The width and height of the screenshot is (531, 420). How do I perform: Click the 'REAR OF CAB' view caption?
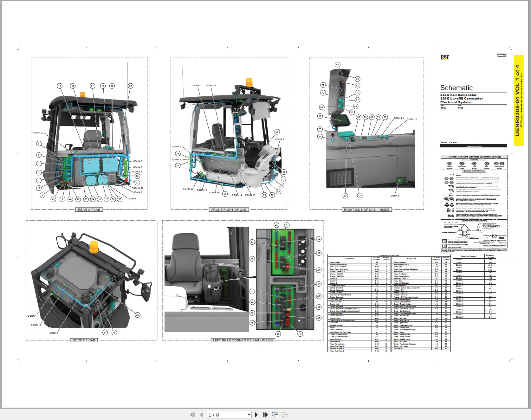click(89, 210)
